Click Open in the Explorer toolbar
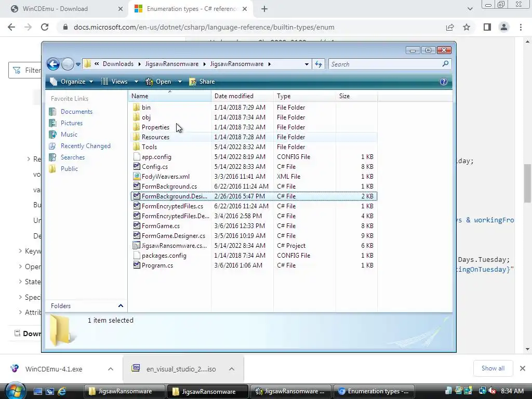This screenshot has width=532, height=399. point(159,82)
